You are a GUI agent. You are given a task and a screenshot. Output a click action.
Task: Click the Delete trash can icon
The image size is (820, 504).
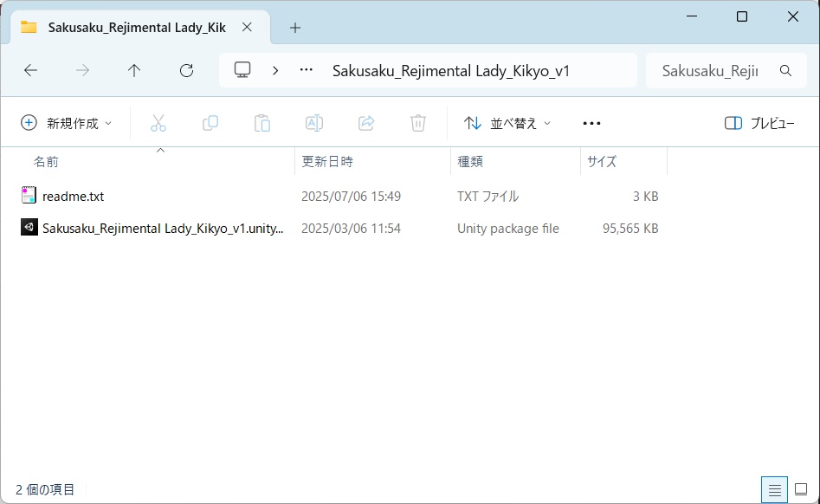(x=418, y=123)
